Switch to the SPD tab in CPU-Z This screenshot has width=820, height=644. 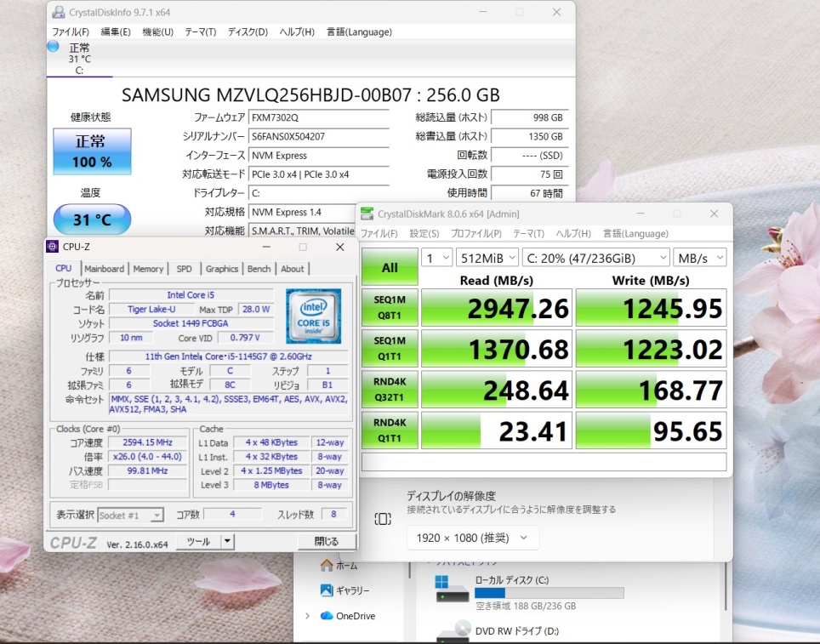pyautogui.click(x=184, y=268)
